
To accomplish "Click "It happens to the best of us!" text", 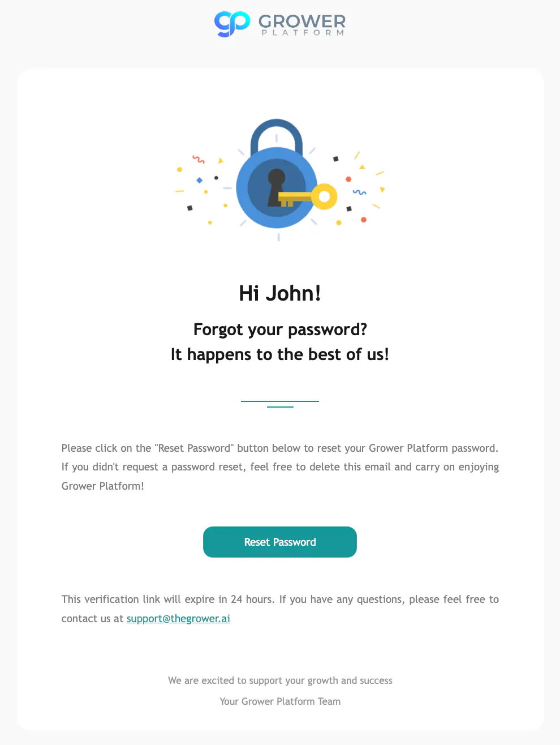I will 280,354.
